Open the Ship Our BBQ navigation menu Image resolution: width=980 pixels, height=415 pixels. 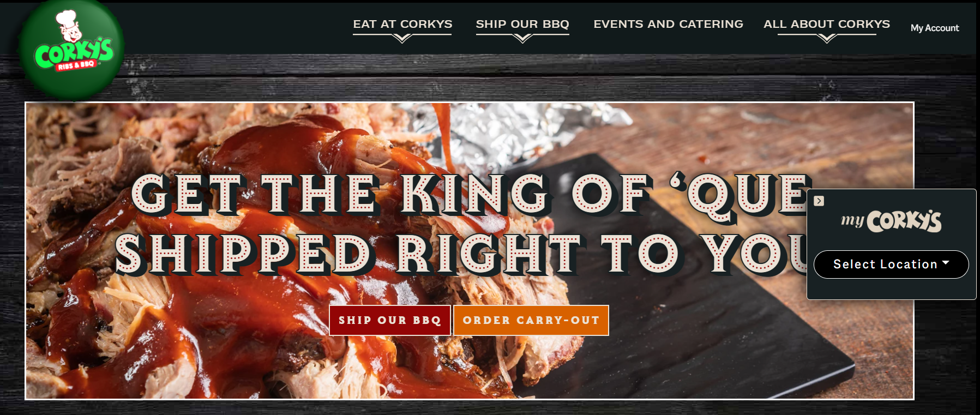(x=522, y=24)
